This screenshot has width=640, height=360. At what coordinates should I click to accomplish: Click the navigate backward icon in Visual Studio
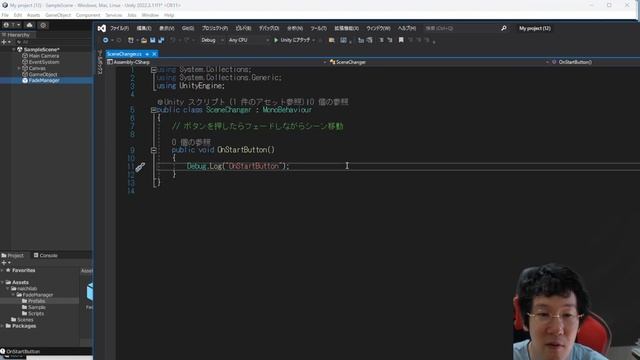[x=106, y=40]
